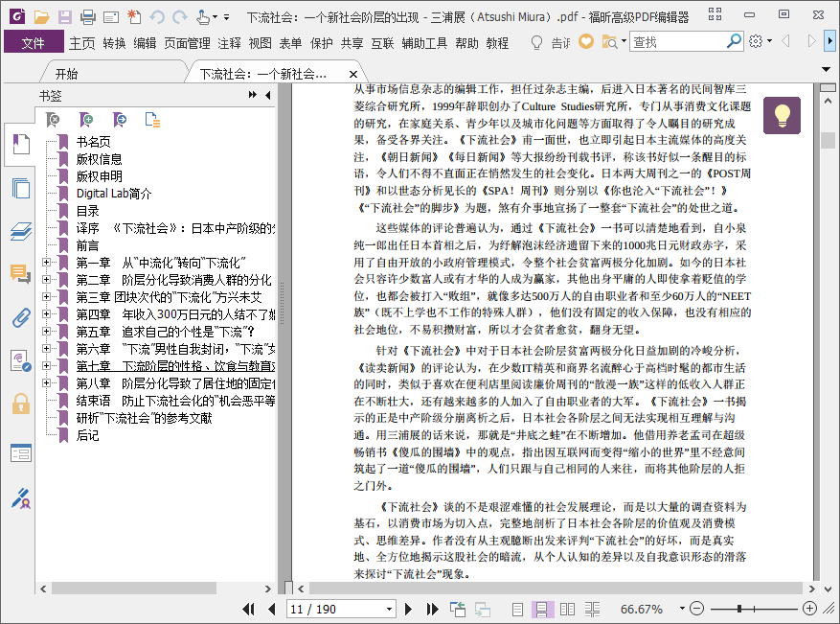Select the hand tool icon

pyautogui.click(x=203, y=17)
